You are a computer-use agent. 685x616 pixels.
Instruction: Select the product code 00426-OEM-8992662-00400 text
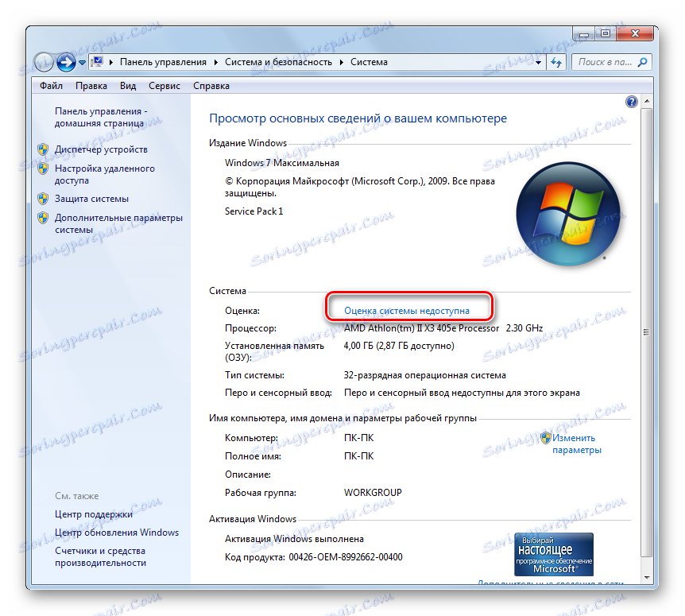click(x=346, y=557)
